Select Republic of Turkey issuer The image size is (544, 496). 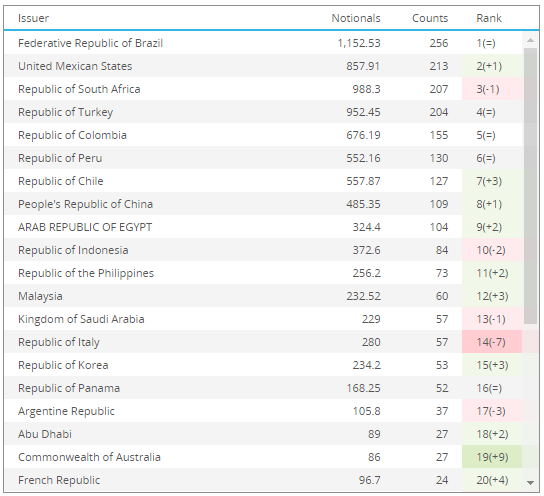pos(66,112)
